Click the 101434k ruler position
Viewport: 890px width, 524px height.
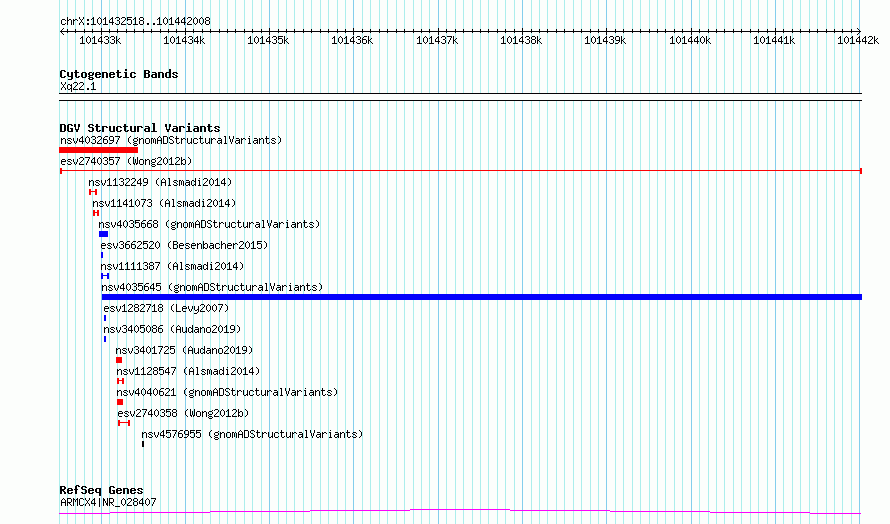(184, 40)
